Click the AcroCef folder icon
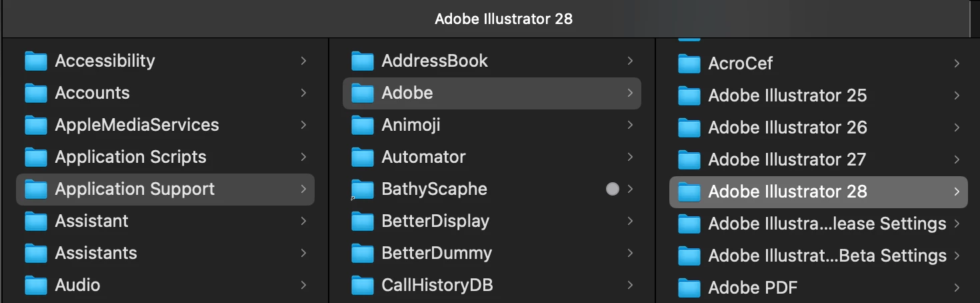This screenshot has width=980, height=303. [689, 64]
